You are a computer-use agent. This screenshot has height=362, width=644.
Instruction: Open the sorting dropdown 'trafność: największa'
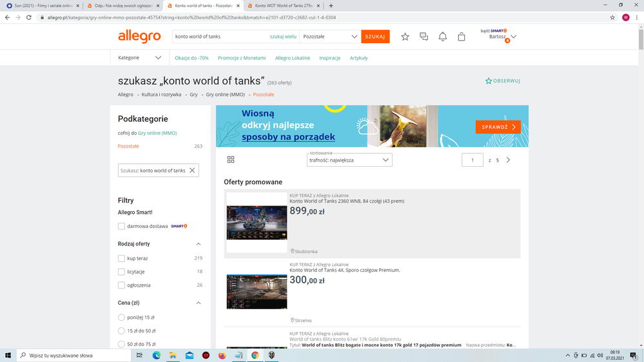(x=349, y=160)
